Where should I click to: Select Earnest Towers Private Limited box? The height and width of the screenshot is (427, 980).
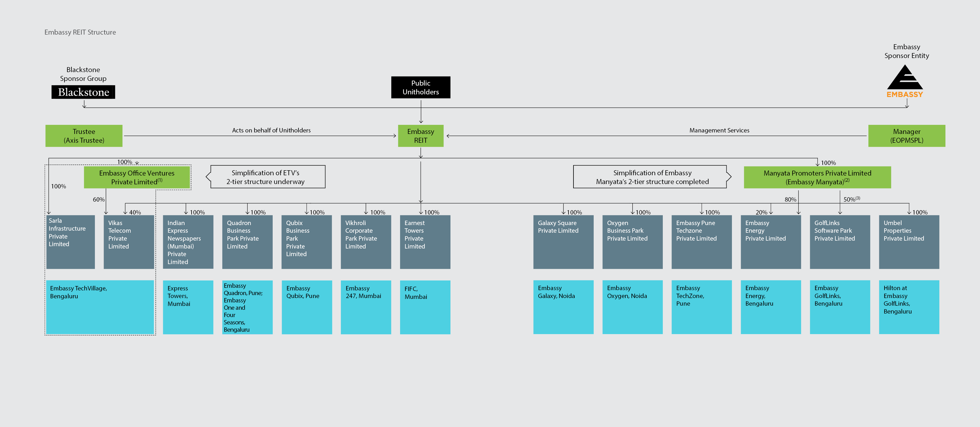coord(425,242)
